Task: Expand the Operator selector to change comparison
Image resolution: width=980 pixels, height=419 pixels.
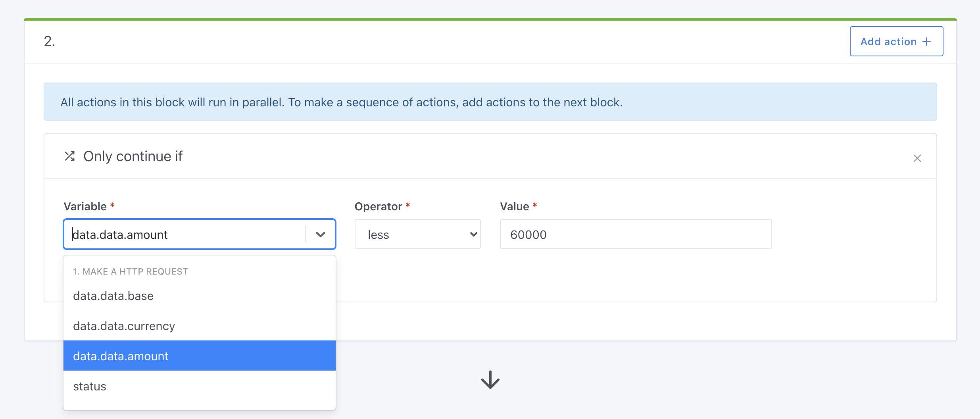Action: point(472,234)
